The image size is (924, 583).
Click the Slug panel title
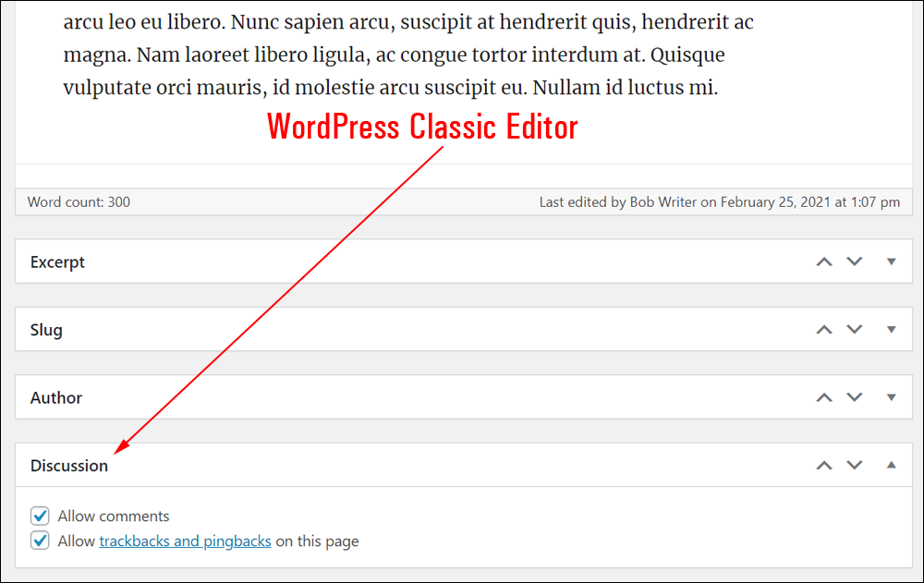click(x=46, y=330)
